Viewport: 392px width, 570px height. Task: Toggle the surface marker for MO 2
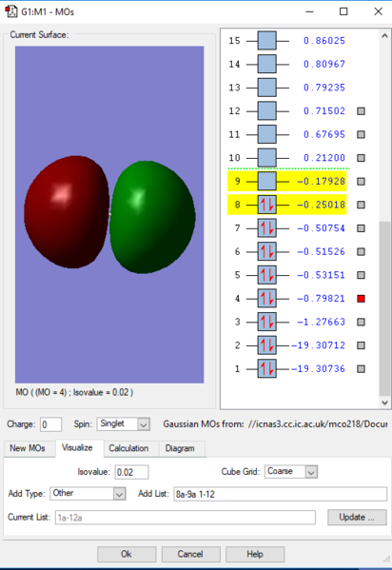tap(361, 345)
